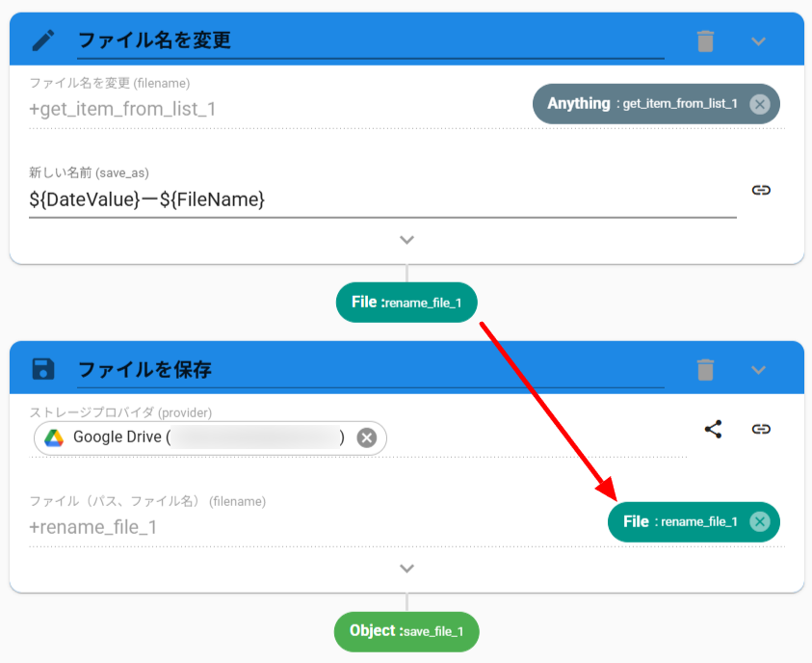Collapse the ファイルを保存 block header chevron

tap(759, 369)
